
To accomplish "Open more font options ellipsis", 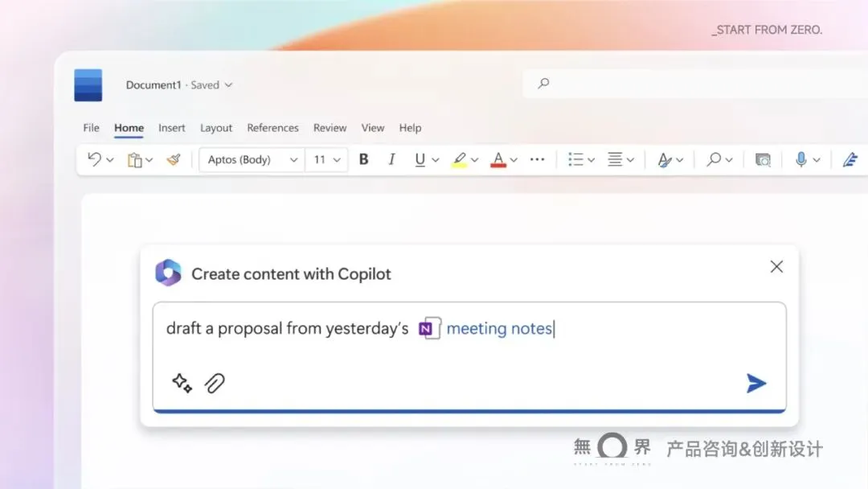I will [537, 159].
